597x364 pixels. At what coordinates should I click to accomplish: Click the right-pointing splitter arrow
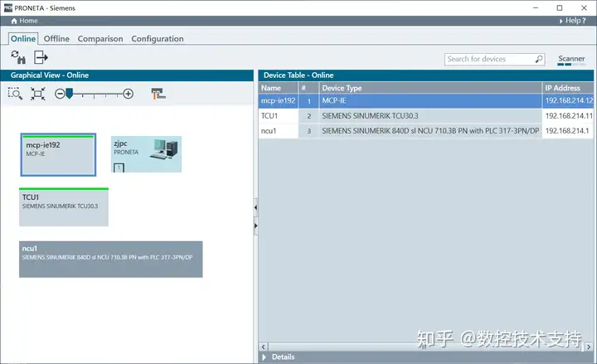click(x=255, y=226)
